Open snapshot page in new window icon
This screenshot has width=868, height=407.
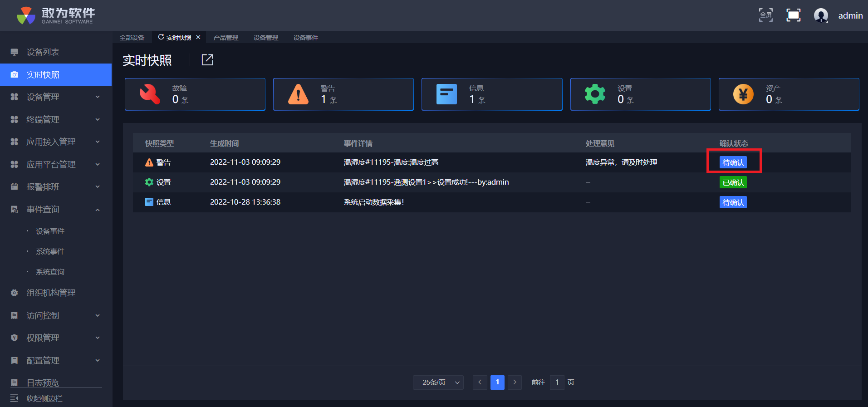pyautogui.click(x=207, y=59)
